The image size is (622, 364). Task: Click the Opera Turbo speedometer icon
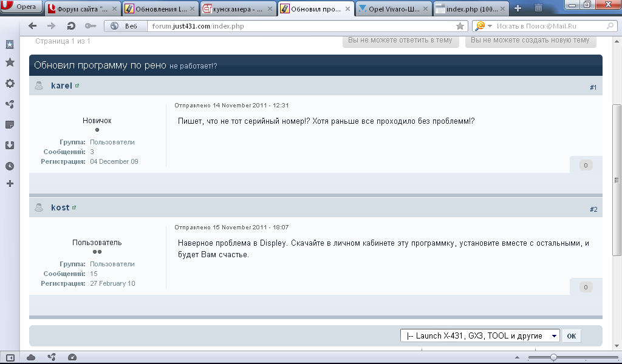pyautogui.click(x=72, y=358)
